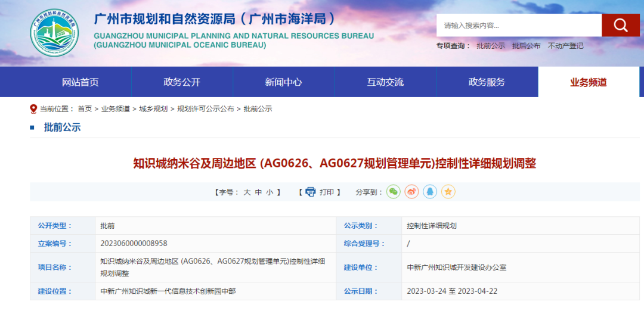Open 不动产登记 special query link
The height and width of the screenshot is (311, 644).
565,46
